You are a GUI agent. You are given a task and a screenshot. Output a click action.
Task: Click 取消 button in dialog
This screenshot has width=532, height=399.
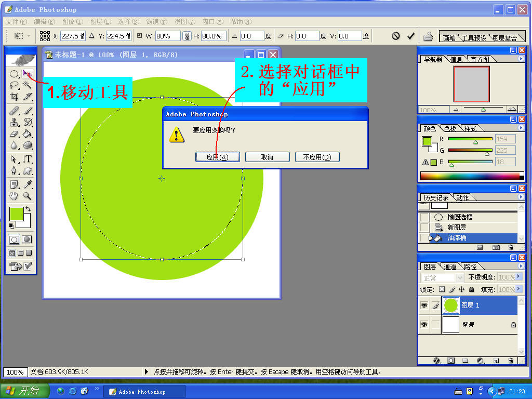point(268,157)
